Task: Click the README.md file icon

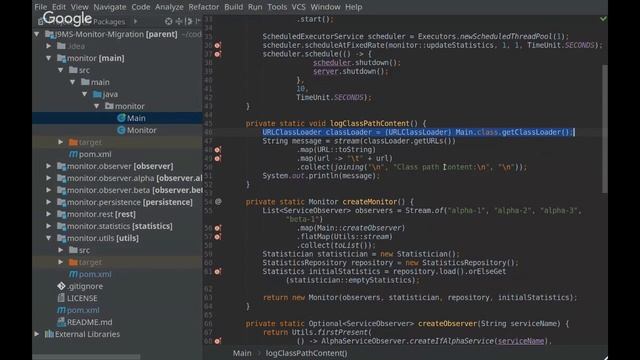Action: tap(61, 322)
